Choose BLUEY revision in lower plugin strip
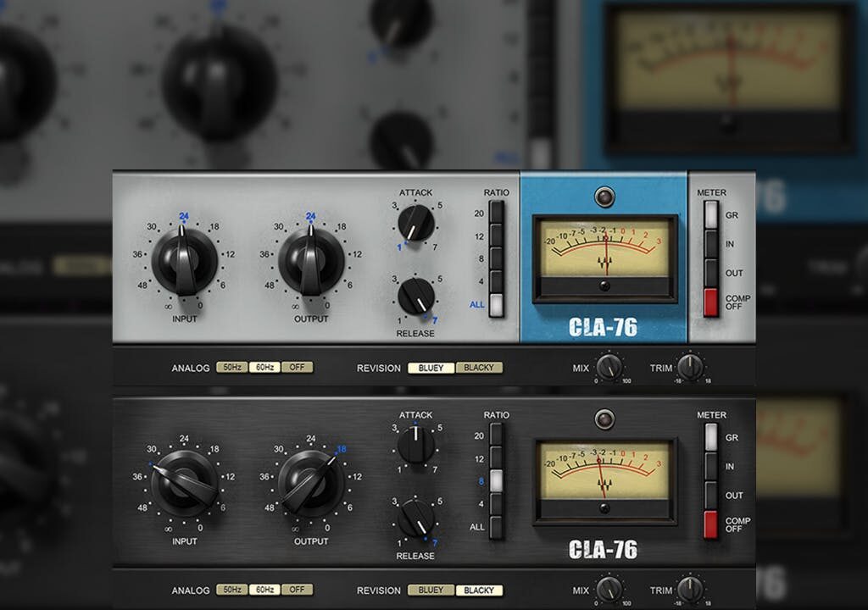 pyautogui.click(x=431, y=590)
